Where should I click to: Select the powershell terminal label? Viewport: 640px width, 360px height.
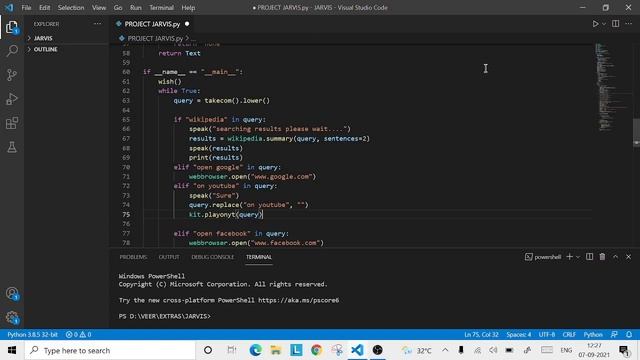point(543,257)
